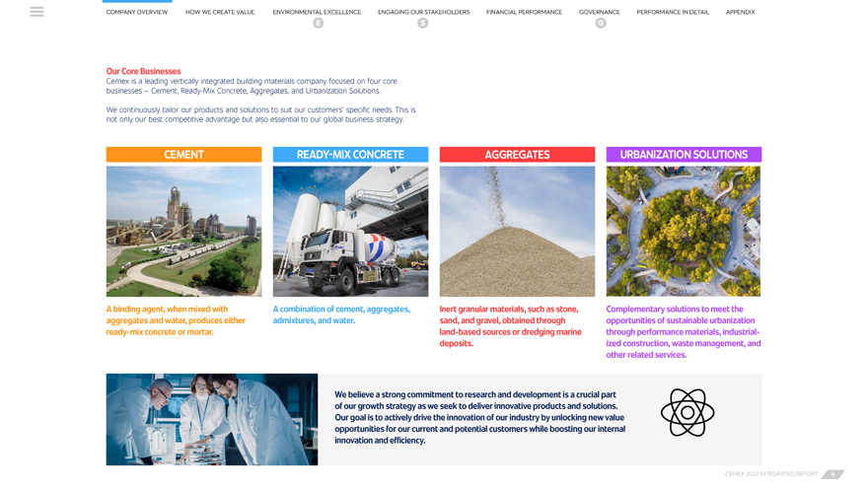This screenshot has width=868, height=488.
Task: Click the atom research icon
Action: (x=687, y=413)
